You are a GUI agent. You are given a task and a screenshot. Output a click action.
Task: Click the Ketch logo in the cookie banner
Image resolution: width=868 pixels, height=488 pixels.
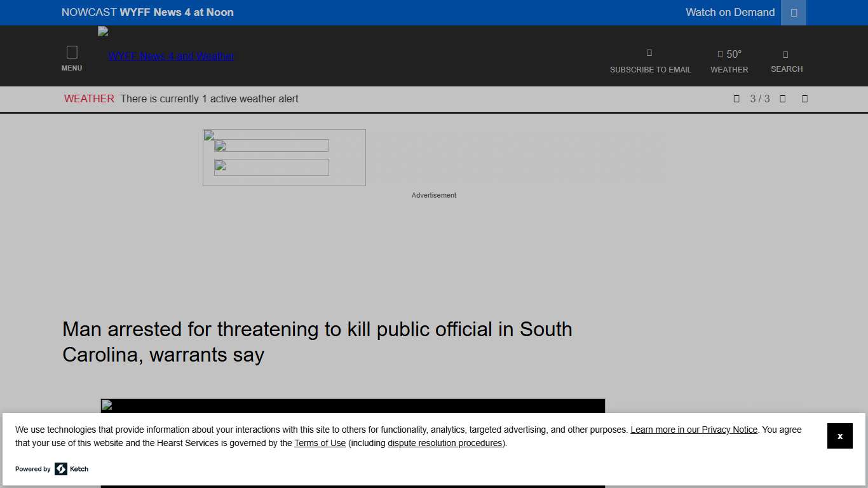[62, 469]
